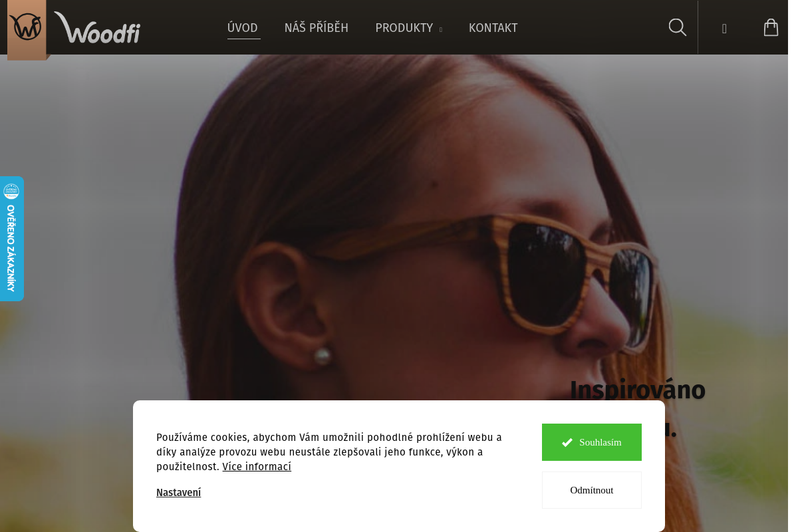Open the shopping bag cart icon
The width and height of the screenshot is (798, 532).
tap(771, 27)
